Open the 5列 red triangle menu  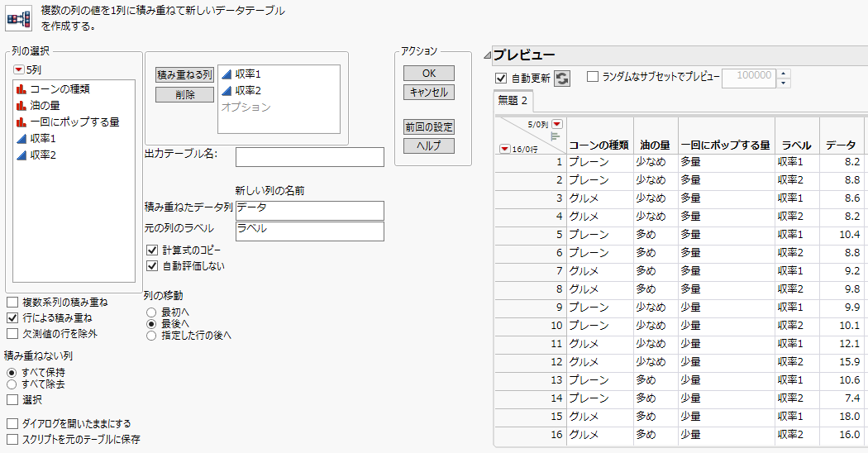(19, 70)
